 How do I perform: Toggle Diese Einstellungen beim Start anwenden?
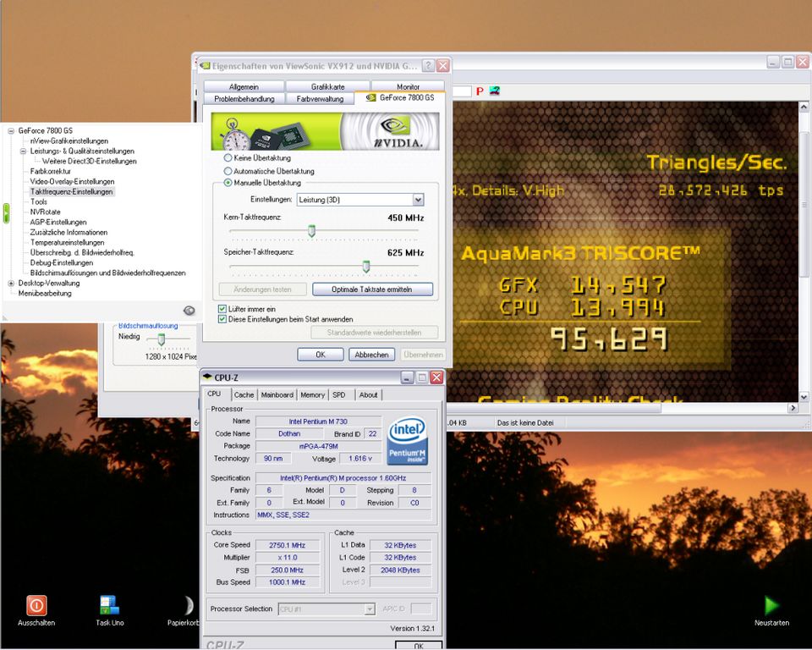222,319
